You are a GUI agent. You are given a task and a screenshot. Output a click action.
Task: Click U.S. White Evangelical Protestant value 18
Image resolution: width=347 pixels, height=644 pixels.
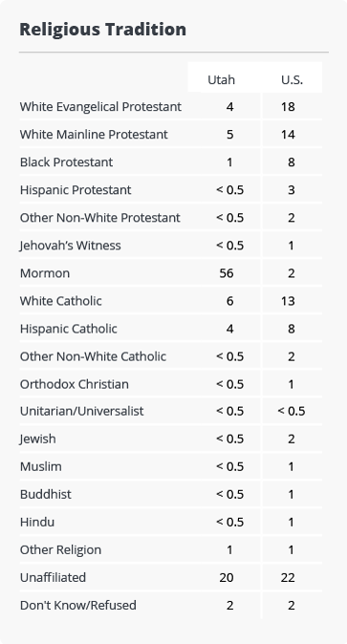(x=288, y=107)
